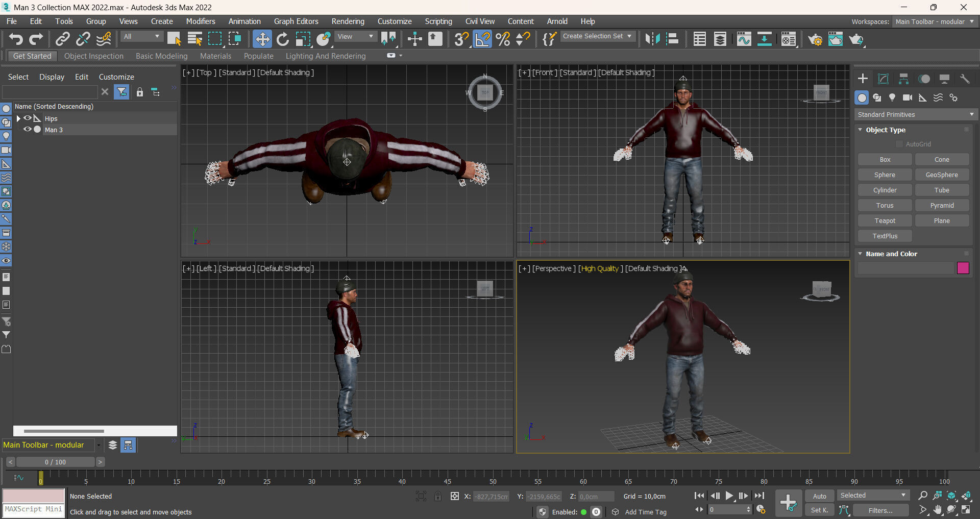
Task: Enable the AutoGrid checkbox
Action: [x=899, y=144]
